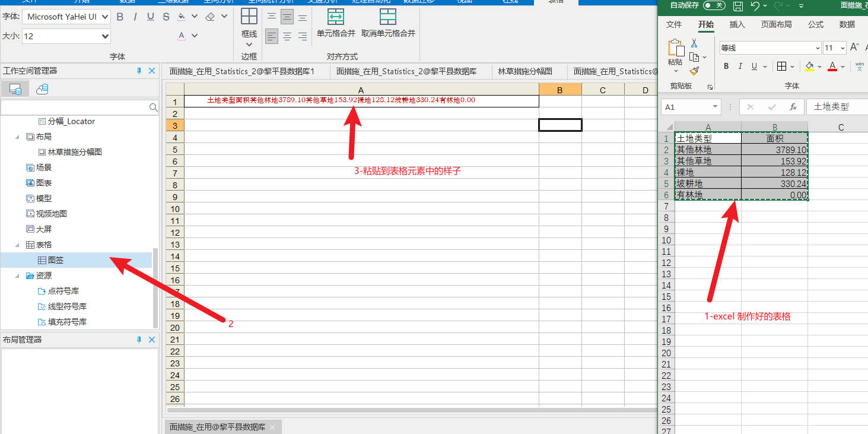868x434 pixels.
Task: Click Excel yellow fill color swatch
Action: [809, 66]
